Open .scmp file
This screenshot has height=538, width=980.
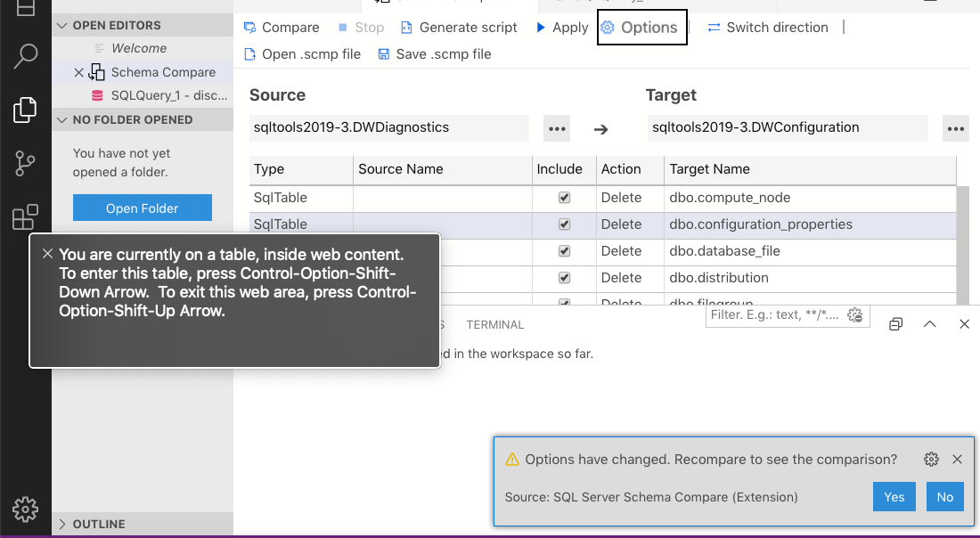point(303,54)
